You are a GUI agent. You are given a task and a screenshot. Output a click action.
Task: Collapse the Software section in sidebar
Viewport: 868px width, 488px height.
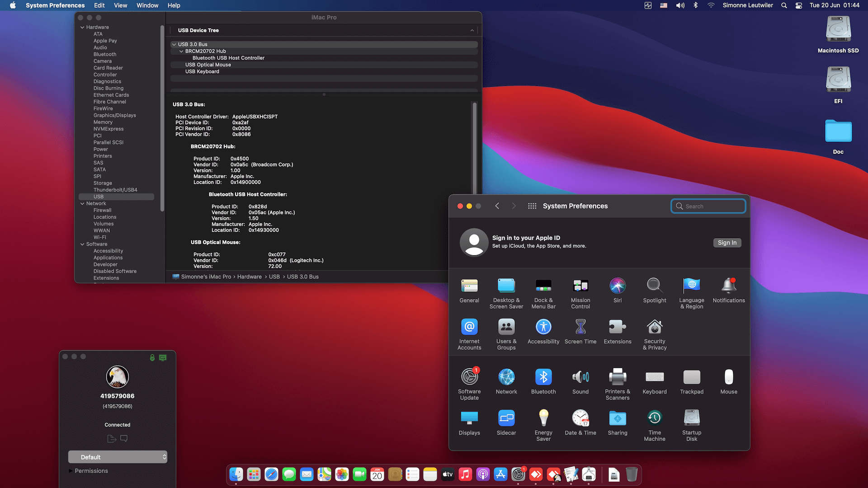point(82,244)
